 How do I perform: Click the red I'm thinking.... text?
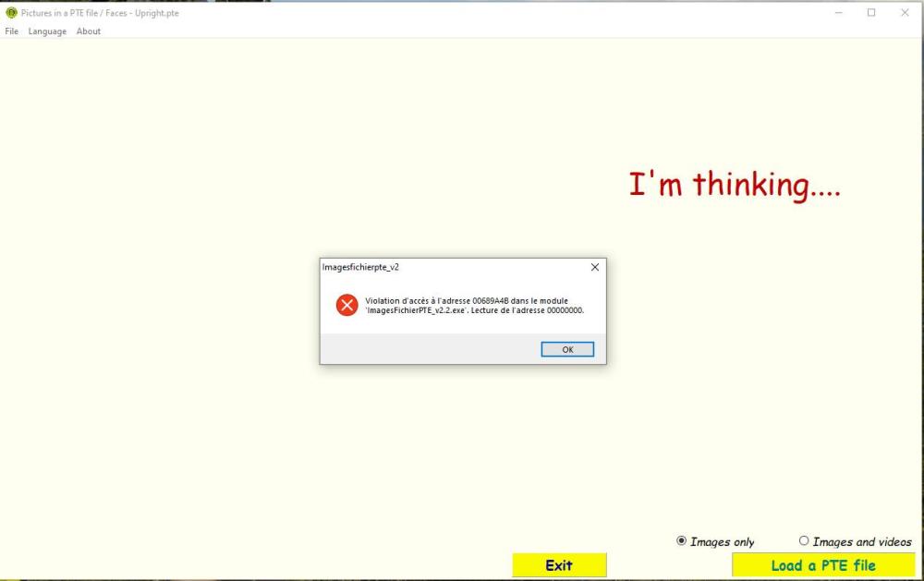point(735,184)
